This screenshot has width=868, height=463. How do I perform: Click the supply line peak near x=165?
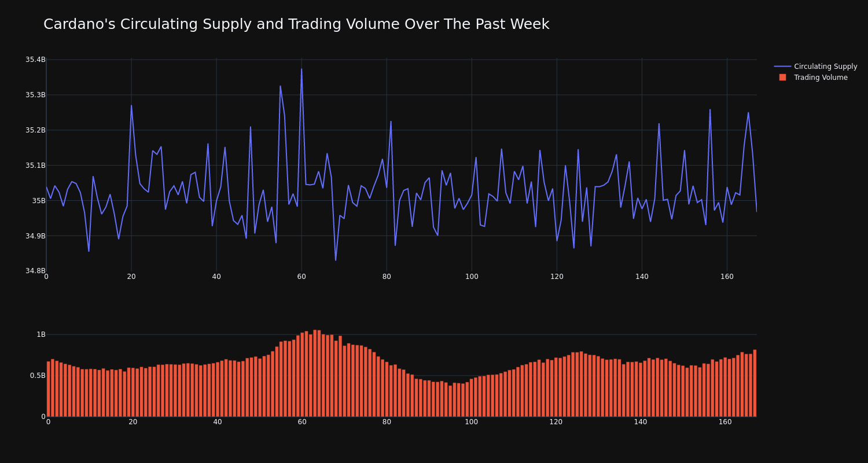(x=748, y=113)
